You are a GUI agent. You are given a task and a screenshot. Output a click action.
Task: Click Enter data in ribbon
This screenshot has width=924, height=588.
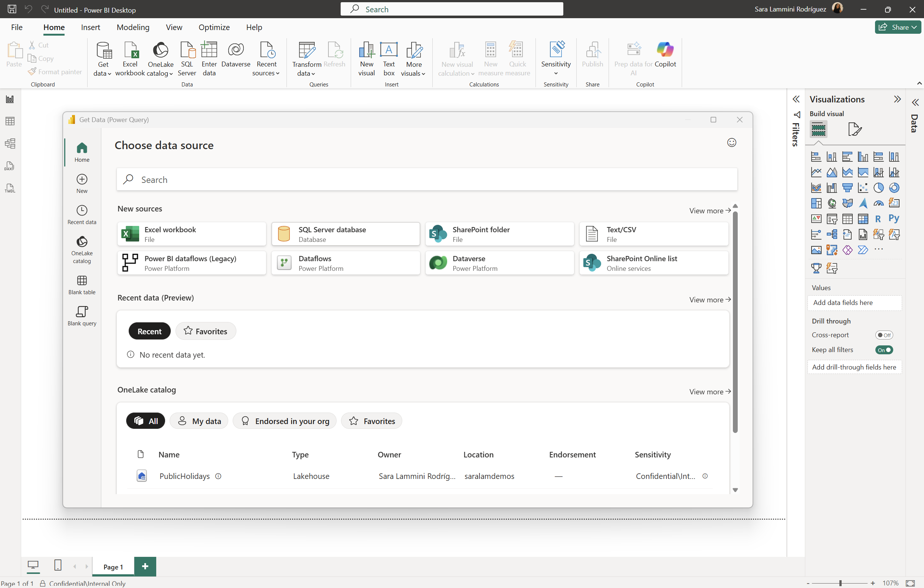[209, 59]
